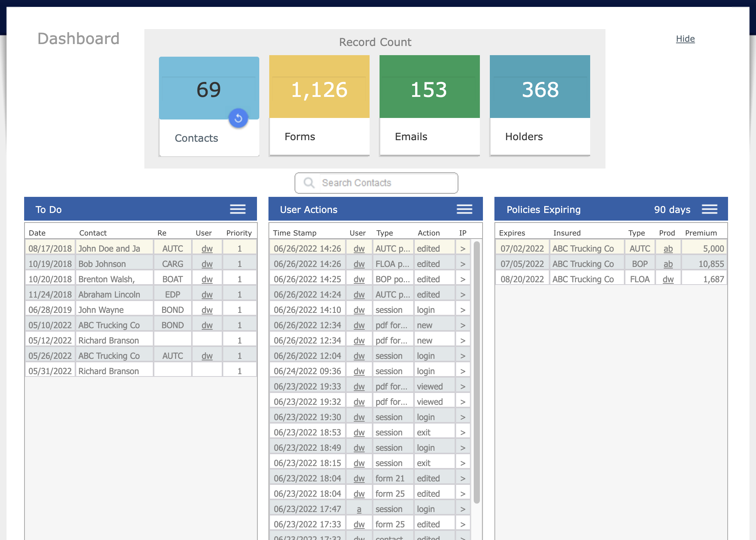Click the magnifier icon in search box
The image size is (756, 540).
point(309,183)
